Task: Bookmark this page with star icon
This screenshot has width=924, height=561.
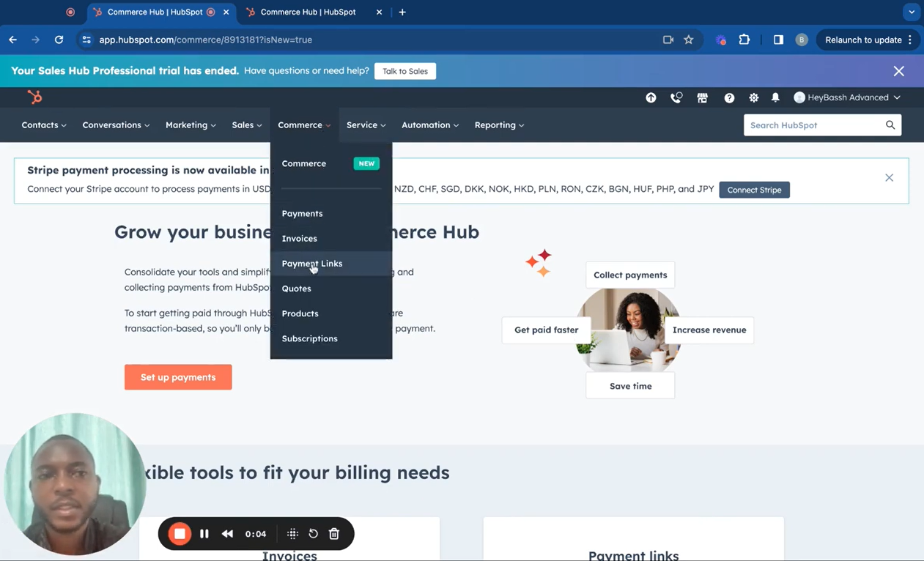Action: tap(689, 40)
